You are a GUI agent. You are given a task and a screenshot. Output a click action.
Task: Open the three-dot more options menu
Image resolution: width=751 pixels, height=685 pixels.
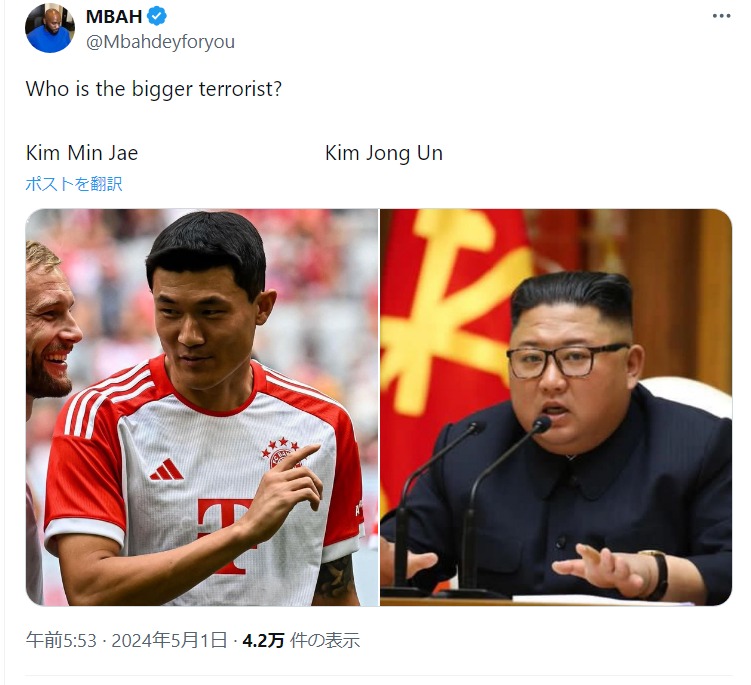coord(721,16)
